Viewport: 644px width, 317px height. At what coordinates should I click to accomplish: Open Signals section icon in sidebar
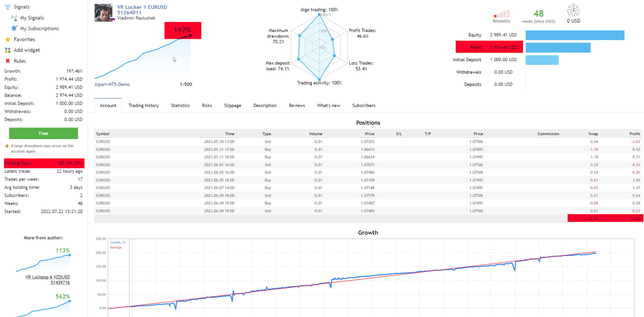[7, 7]
